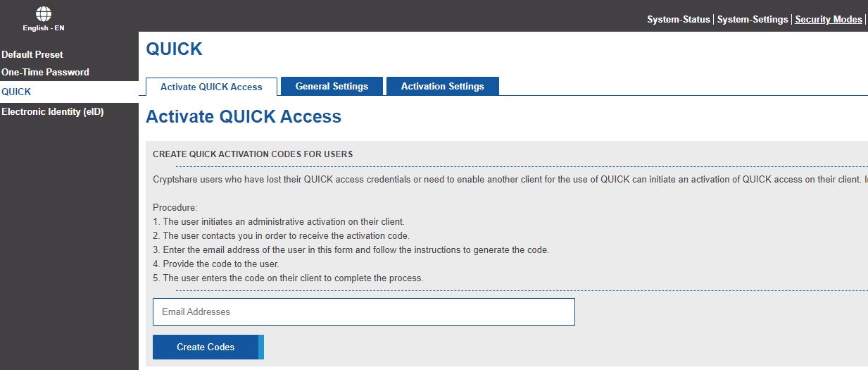The height and width of the screenshot is (370, 868).
Task: Click the globe language icon
Action: point(44,14)
